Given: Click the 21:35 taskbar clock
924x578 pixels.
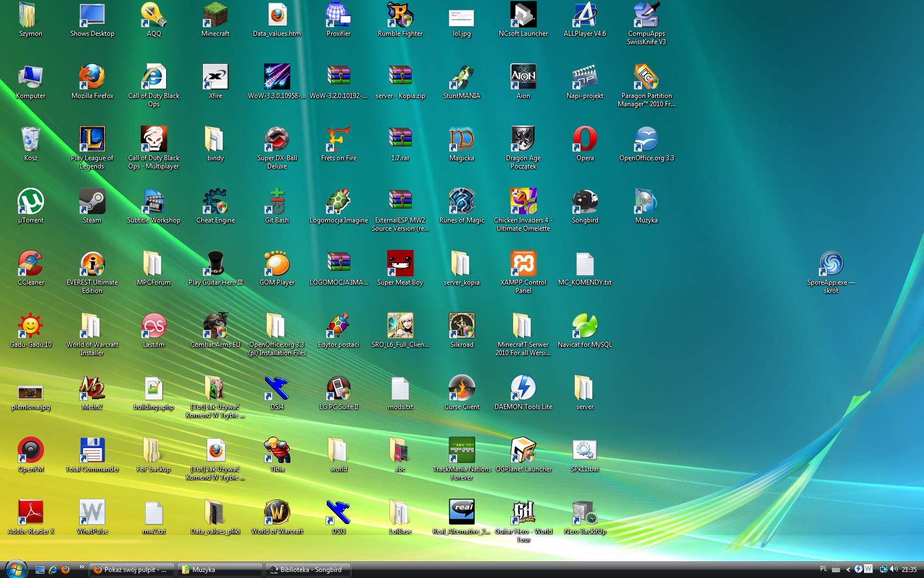Looking at the screenshot, I should (909, 570).
